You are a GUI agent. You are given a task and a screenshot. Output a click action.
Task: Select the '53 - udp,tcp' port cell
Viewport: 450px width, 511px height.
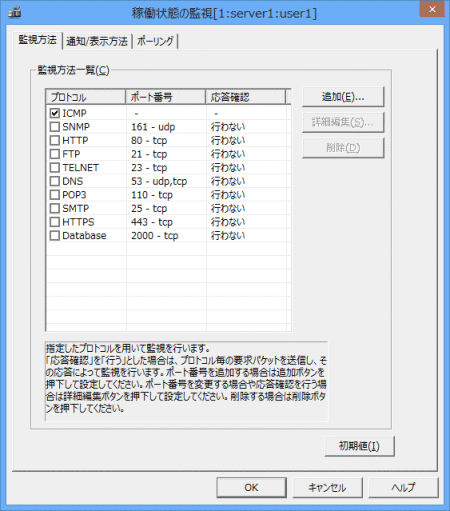159,181
